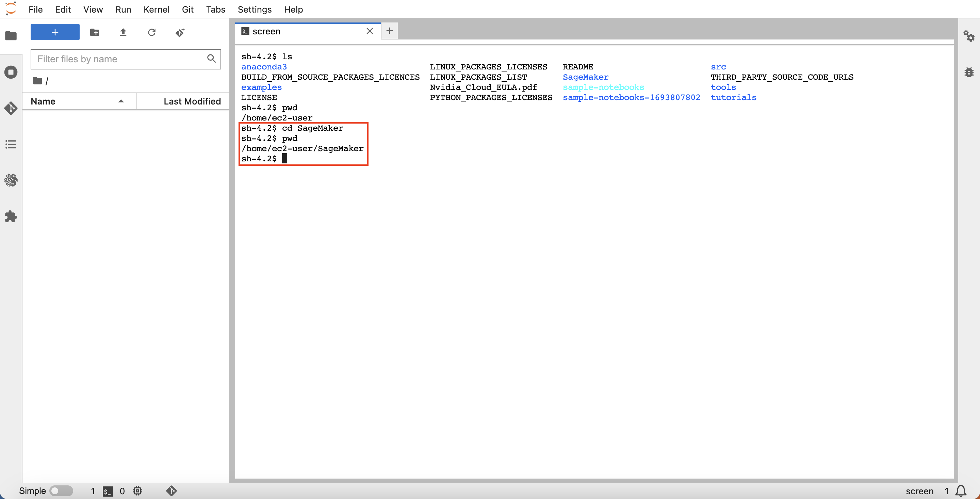
Task: Toggle Simple interface mode
Action: pyautogui.click(x=61, y=490)
